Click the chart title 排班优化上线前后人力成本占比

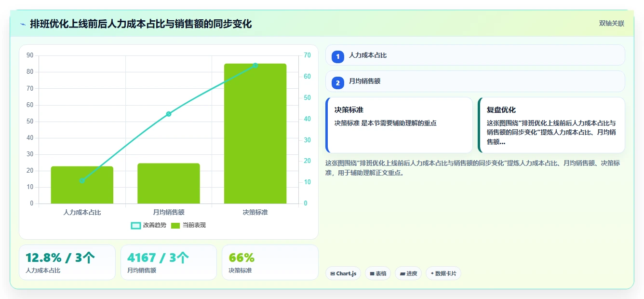click(x=141, y=24)
